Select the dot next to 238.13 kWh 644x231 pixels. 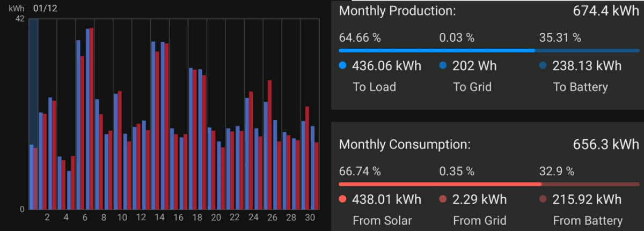543,66
